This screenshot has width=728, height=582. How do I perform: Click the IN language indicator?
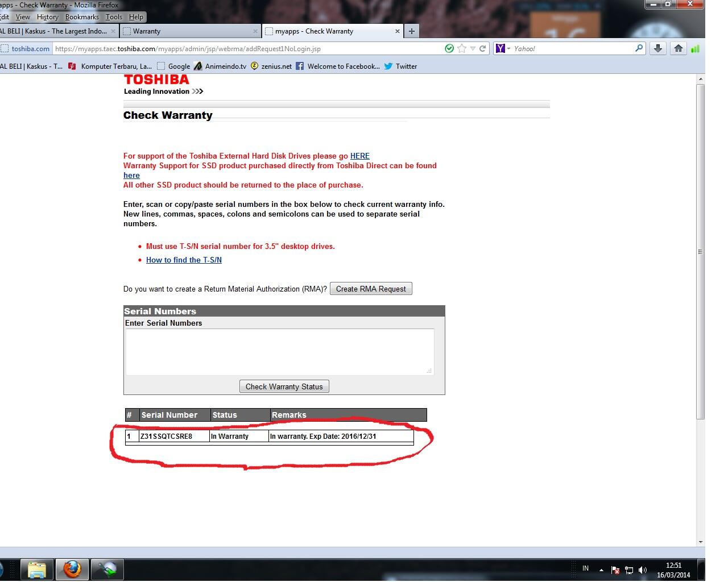point(585,568)
